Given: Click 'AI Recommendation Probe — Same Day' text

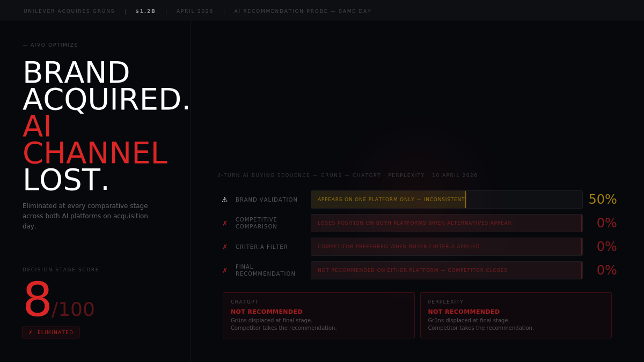Looking at the screenshot, I should [x=303, y=11].
